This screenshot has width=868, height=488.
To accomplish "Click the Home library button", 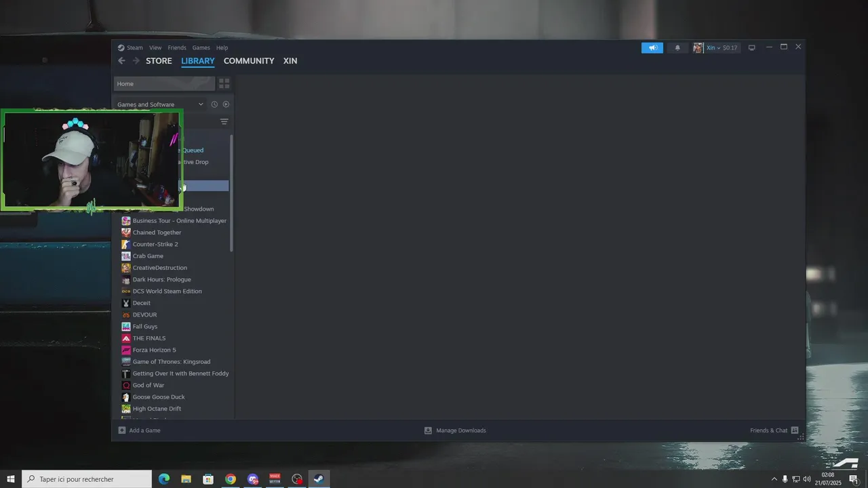I will coord(164,83).
